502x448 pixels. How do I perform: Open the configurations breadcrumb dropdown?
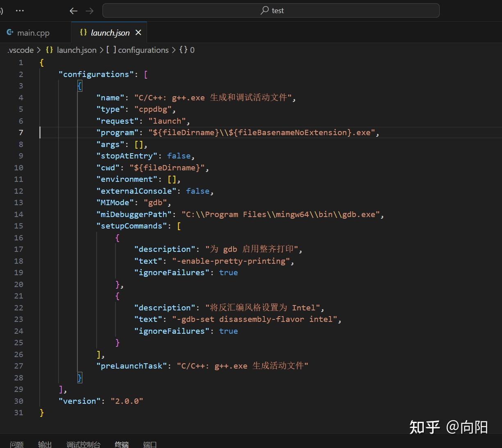pos(143,50)
